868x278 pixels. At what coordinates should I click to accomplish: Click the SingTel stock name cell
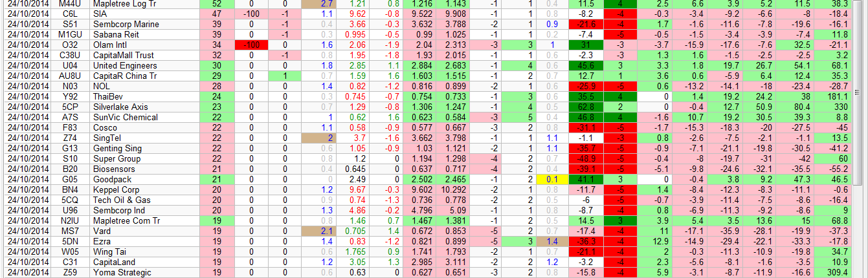tap(108, 138)
